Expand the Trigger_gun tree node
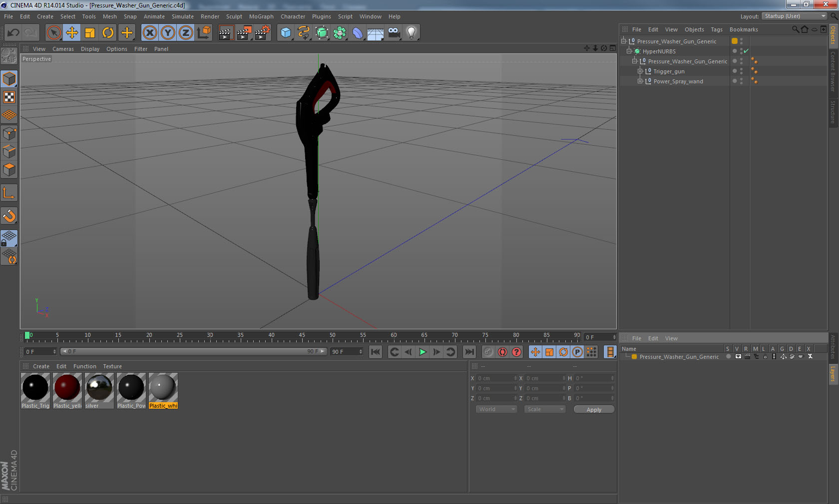 coord(640,71)
